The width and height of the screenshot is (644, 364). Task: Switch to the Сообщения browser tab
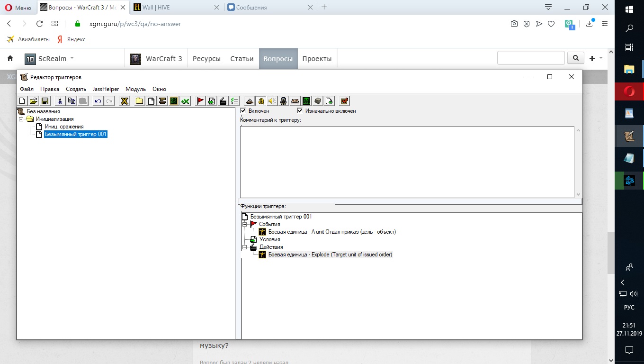pos(271,7)
